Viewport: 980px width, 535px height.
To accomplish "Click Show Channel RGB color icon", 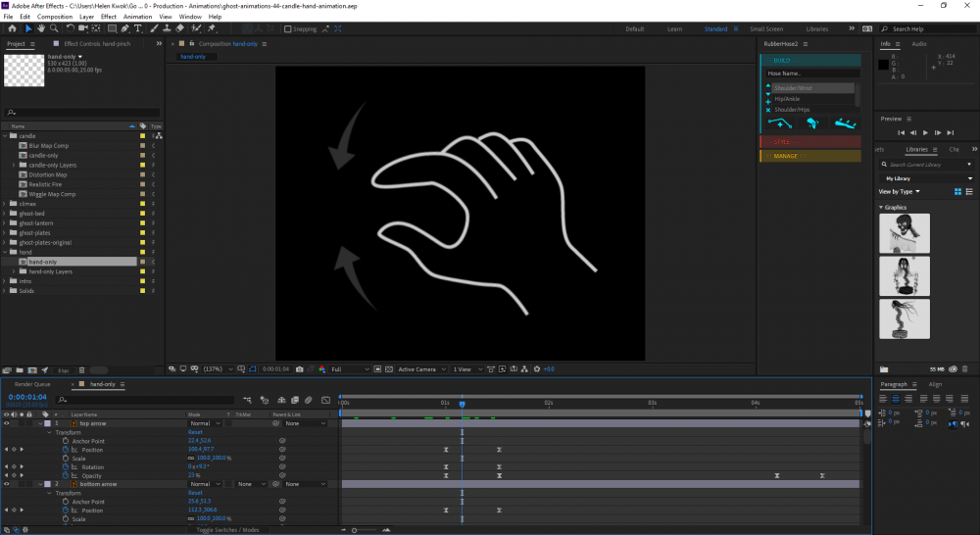I will [x=321, y=369].
